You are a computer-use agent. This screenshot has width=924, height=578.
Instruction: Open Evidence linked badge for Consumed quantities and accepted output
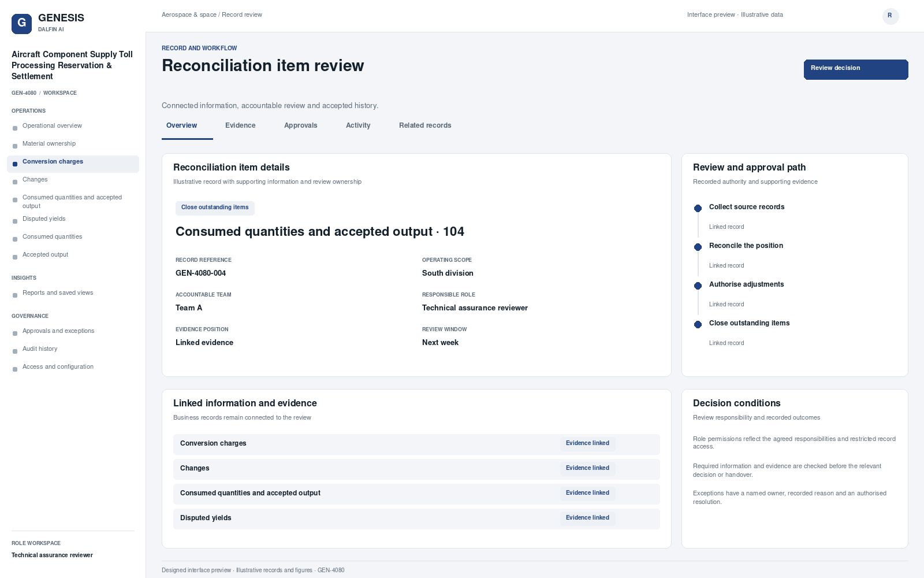click(587, 493)
